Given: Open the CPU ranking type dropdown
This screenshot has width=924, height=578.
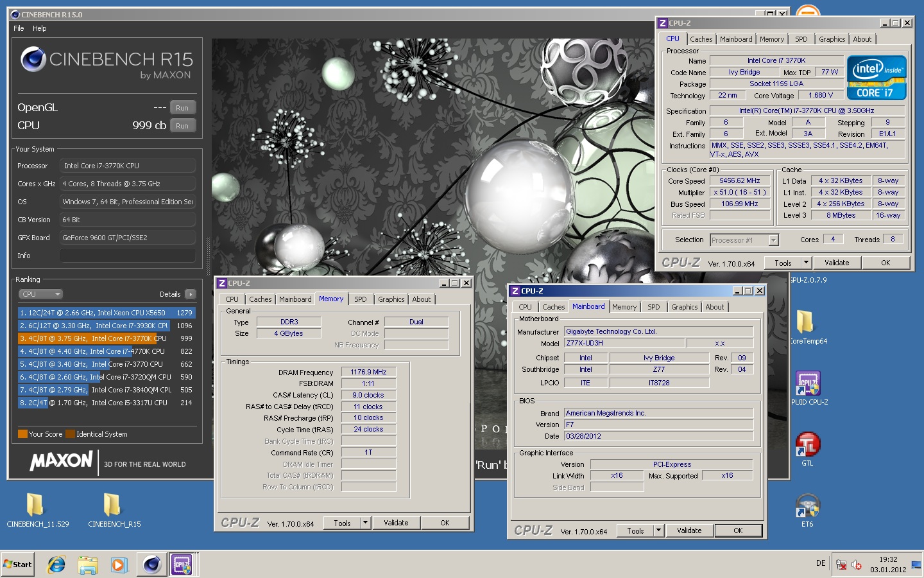Looking at the screenshot, I should (40, 294).
